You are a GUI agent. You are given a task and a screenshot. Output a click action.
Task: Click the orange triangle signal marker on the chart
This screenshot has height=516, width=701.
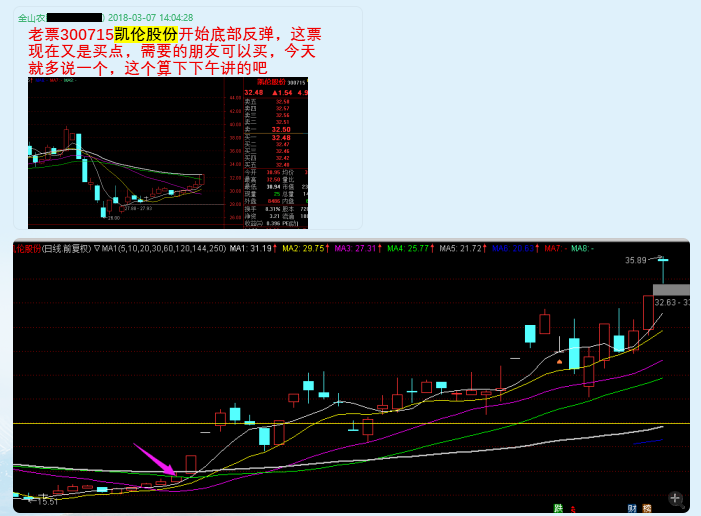coord(559,361)
